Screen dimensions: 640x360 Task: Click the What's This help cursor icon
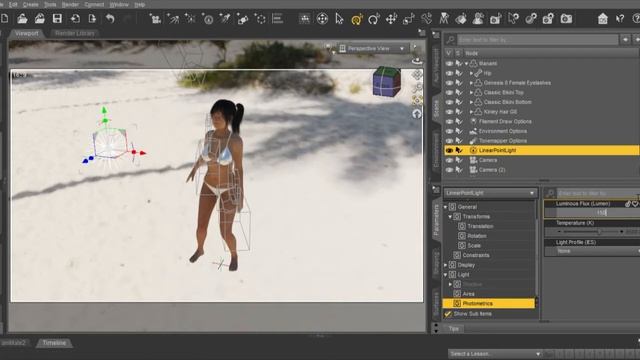click(620, 19)
